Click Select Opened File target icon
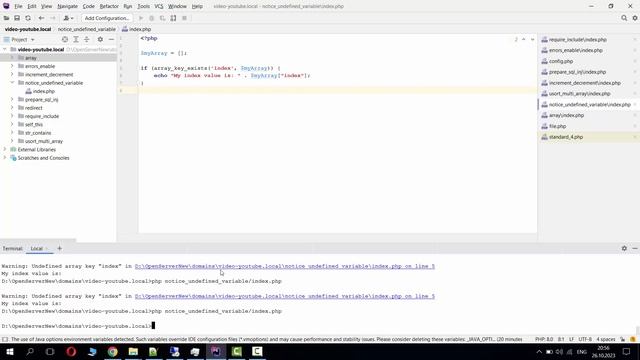Screen dimensions: 640x360 [x=65, y=40]
